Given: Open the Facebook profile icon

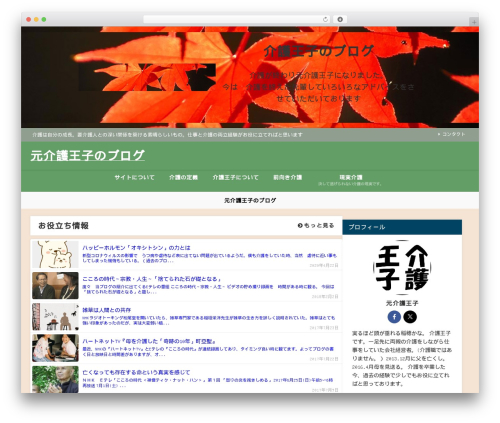Looking at the screenshot, I should coord(394,317).
